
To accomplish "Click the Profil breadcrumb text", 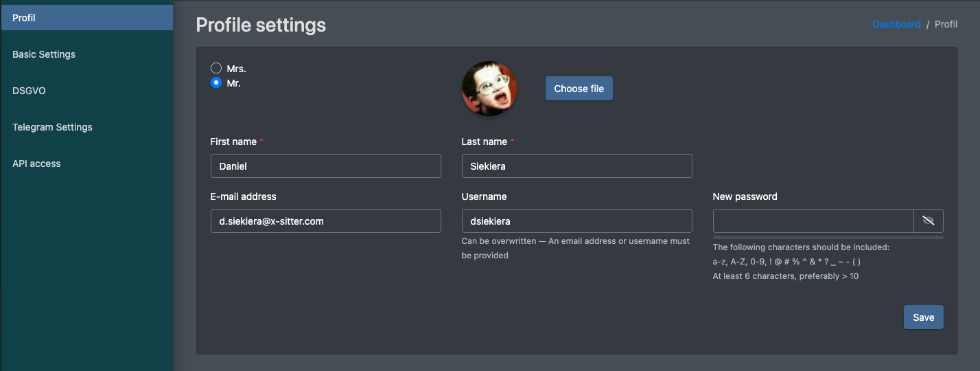I will [x=946, y=24].
